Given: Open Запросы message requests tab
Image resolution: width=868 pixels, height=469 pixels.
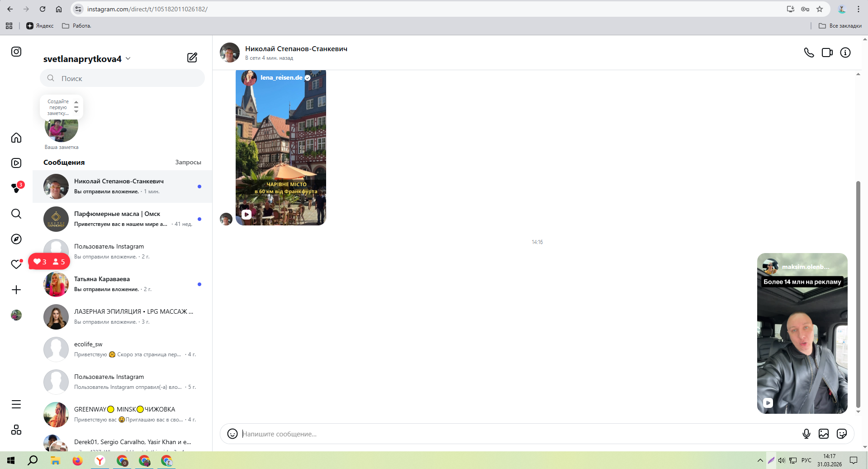Looking at the screenshot, I should pyautogui.click(x=188, y=162).
